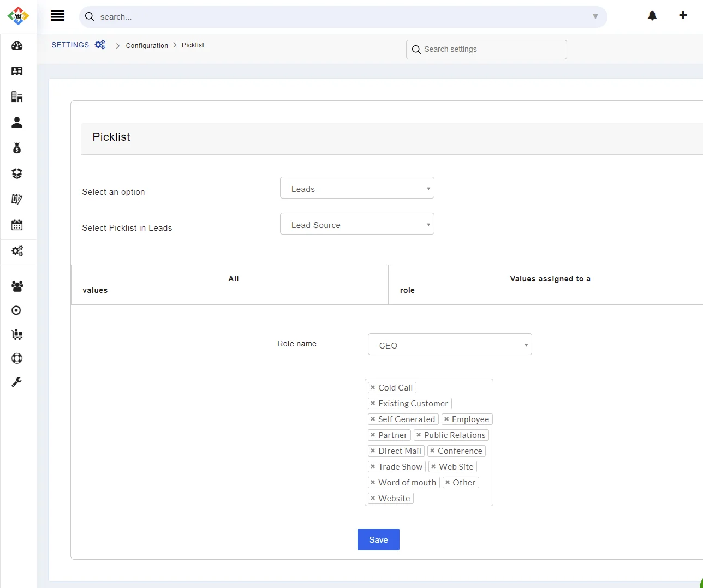
Task: Switch to the All values tab
Action: pos(229,284)
